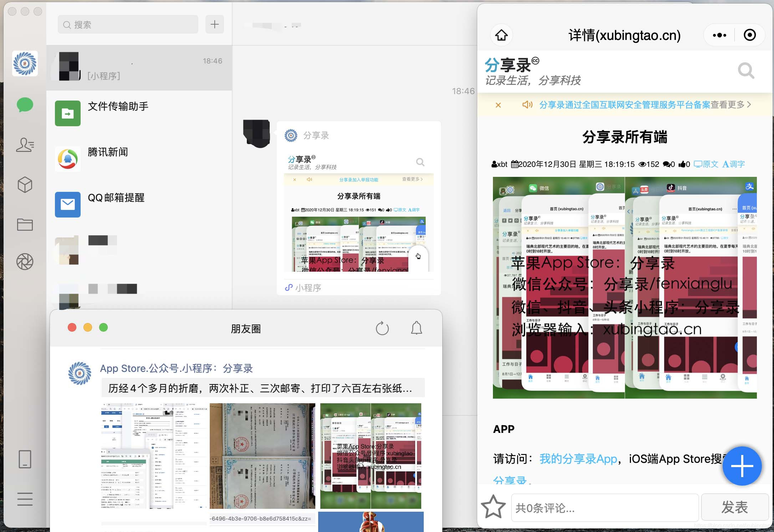Open the Moments shutter icon in sidebar
This screenshot has width=774, height=532.
(x=25, y=261)
